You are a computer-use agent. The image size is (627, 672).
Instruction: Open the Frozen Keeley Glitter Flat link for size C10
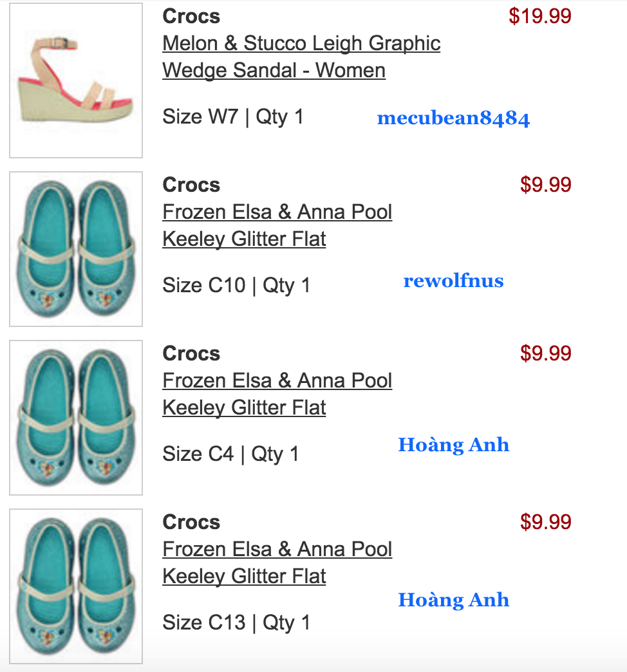277,225
